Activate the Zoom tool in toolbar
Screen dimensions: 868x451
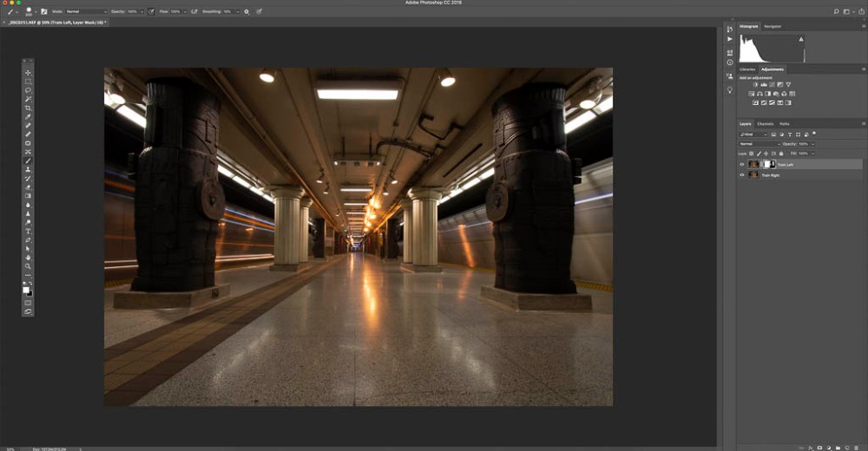coord(28,266)
